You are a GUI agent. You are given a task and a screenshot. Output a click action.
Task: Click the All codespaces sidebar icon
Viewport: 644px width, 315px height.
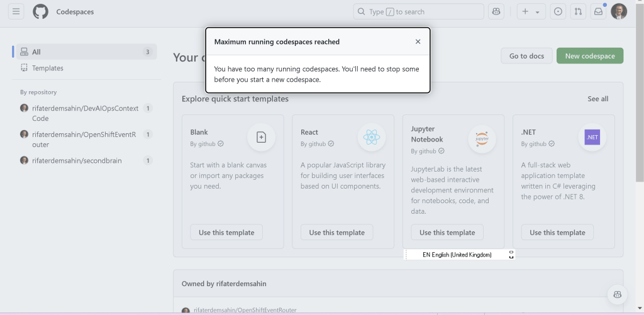(x=25, y=52)
